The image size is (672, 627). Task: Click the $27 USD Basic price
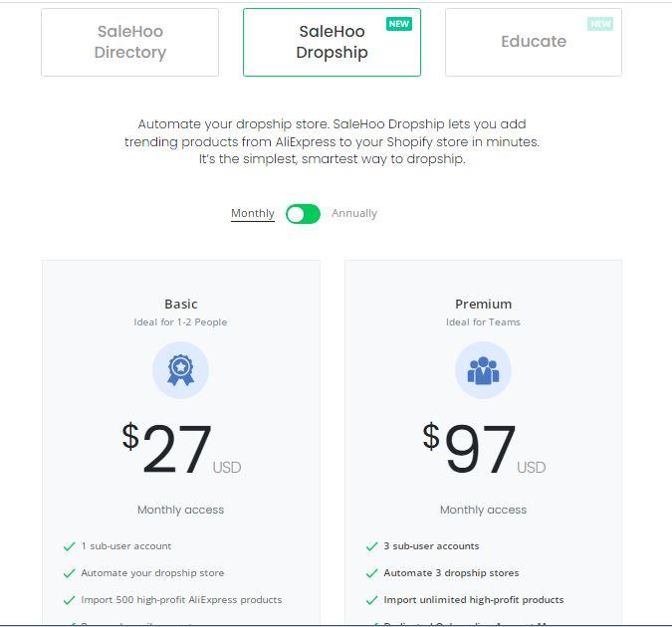(181, 449)
